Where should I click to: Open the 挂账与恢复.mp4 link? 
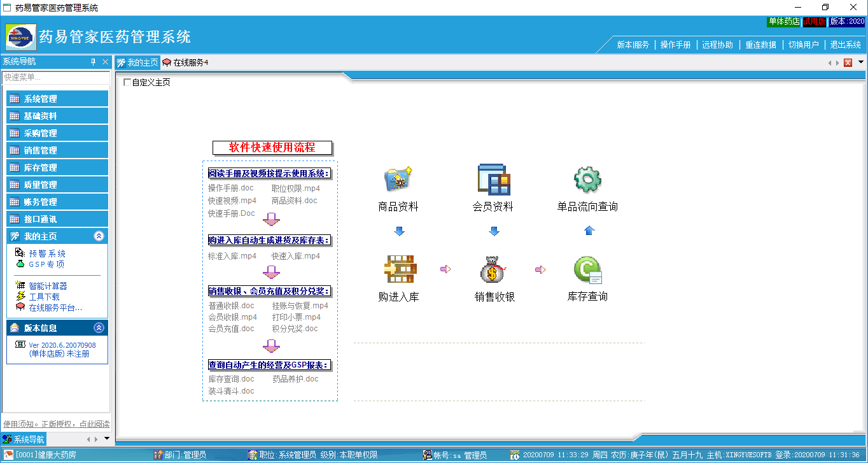click(300, 306)
